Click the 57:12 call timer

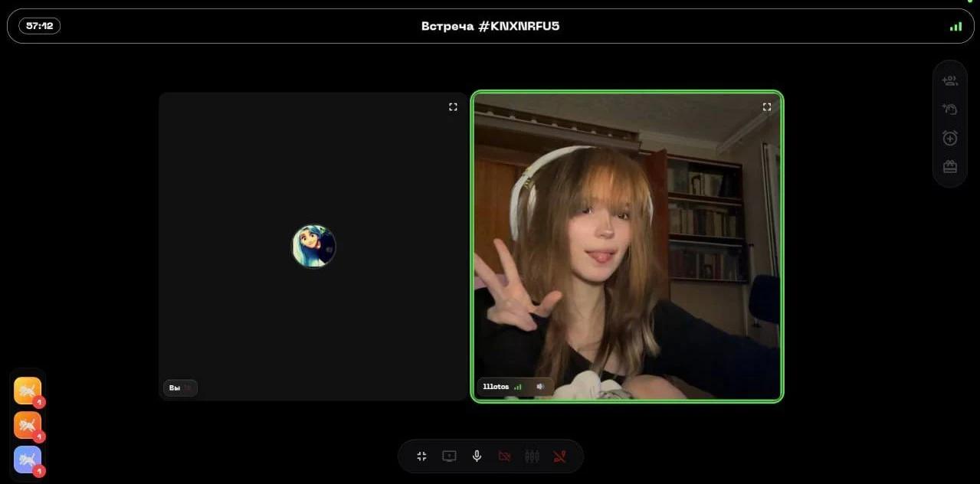click(39, 26)
